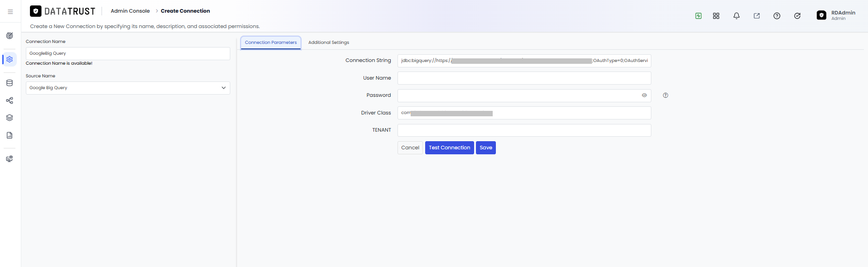This screenshot has height=267, width=868.
Task: Focus the Password field
Action: pyautogui.click(x=524, y=95)
